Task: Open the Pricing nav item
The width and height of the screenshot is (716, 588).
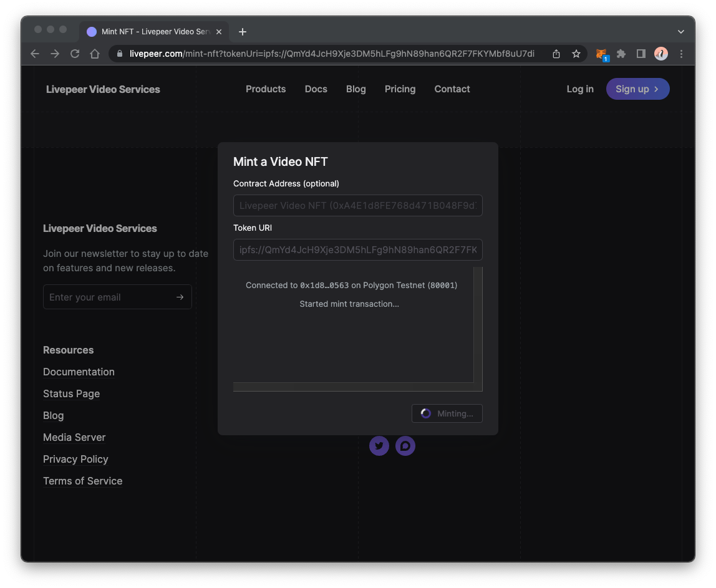Action: point(400,89)
